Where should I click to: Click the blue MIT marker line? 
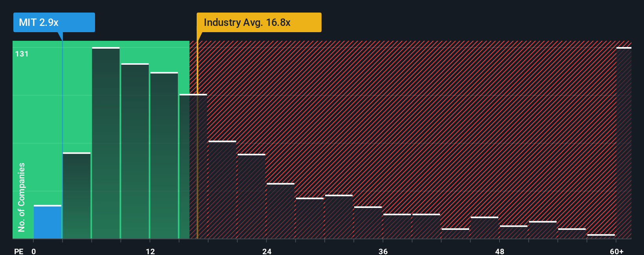(x=62, y=140)
